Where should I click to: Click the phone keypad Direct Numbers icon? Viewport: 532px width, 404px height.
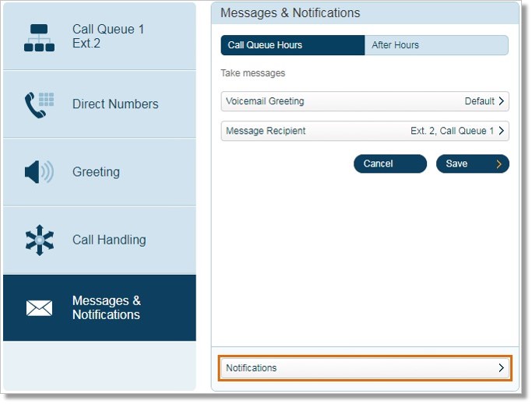[x=40, y=105]
